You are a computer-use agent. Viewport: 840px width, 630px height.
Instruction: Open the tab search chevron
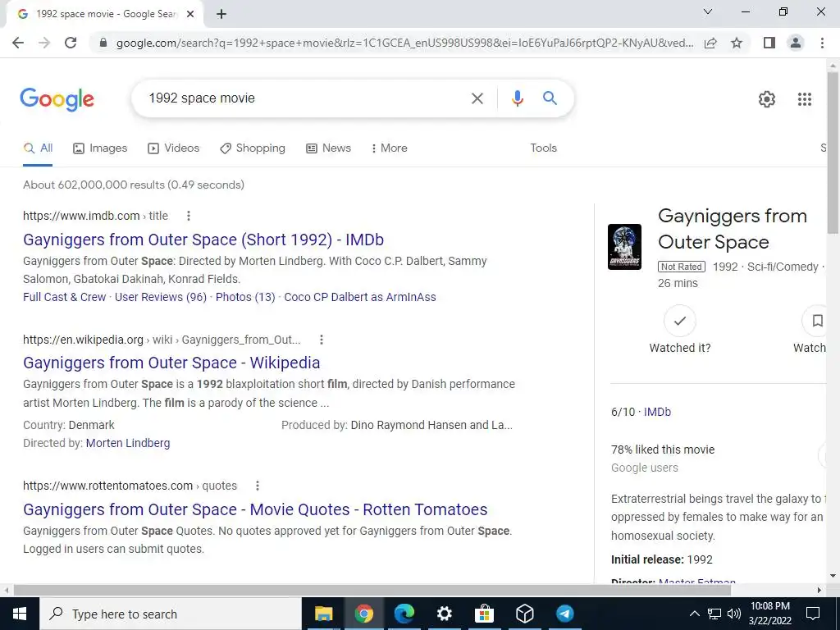click(x=708, y=11)
